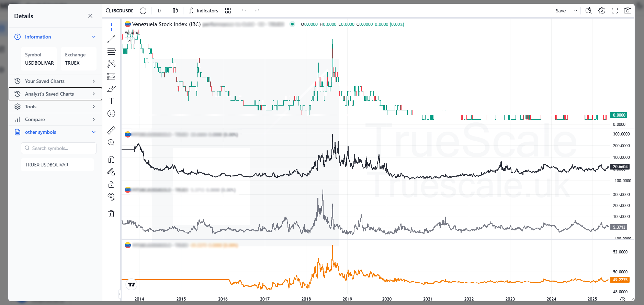This screenshot has height=305, width=644.
Task: Open the candlestick chart style picker
Action: pyautogui.click(x=175, y=11)
